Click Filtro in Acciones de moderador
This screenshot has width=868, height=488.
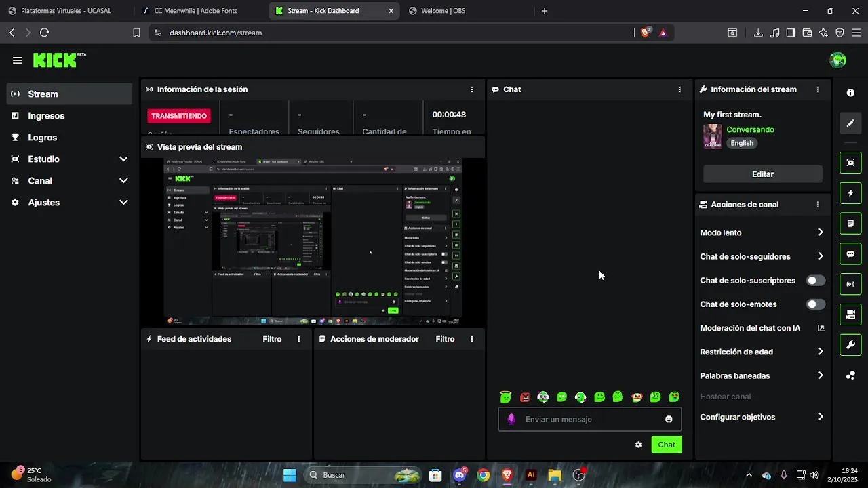click(445, 339)
